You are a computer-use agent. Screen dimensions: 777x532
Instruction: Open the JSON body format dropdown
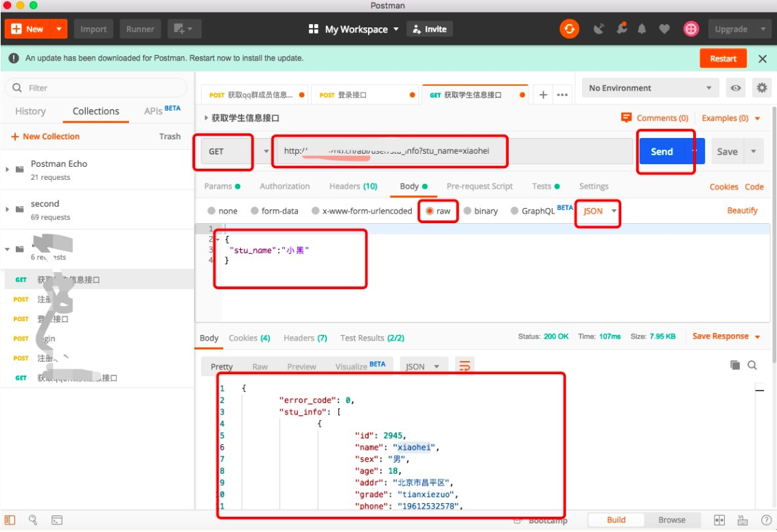pos(600,211)
